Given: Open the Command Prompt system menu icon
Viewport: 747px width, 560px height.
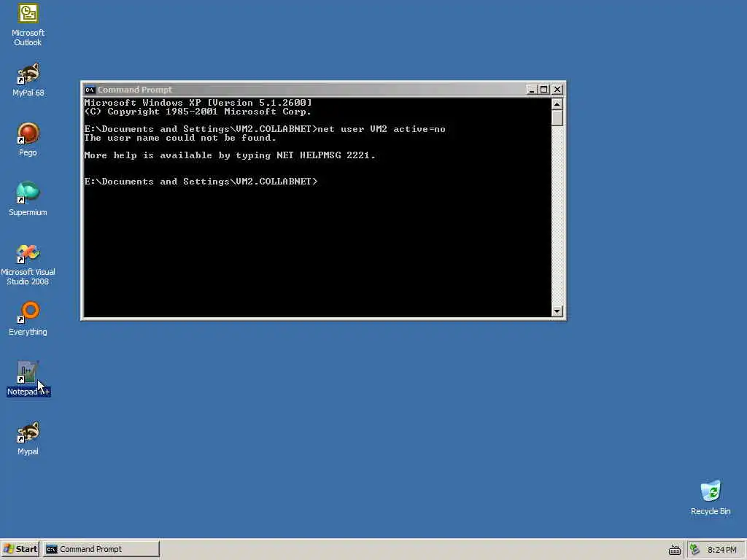Looking at the screenshot, I should pyautogui.click(x=90, y=90).
